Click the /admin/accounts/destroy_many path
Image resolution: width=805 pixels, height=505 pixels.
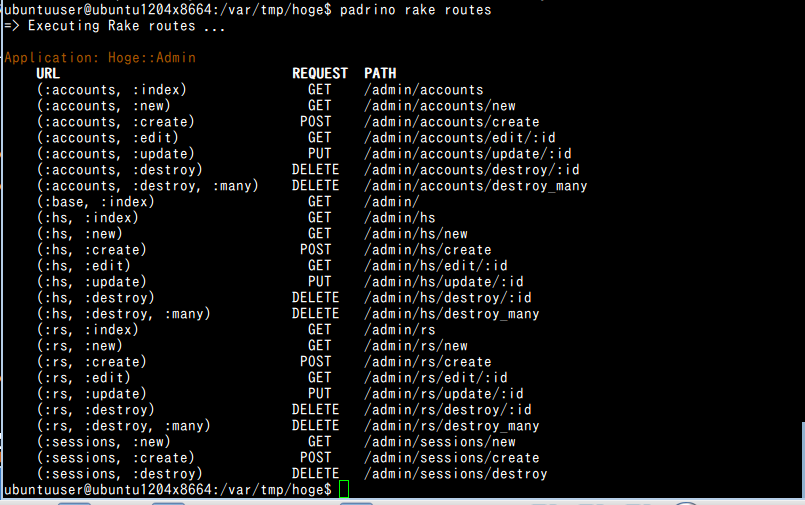point(475,185)
